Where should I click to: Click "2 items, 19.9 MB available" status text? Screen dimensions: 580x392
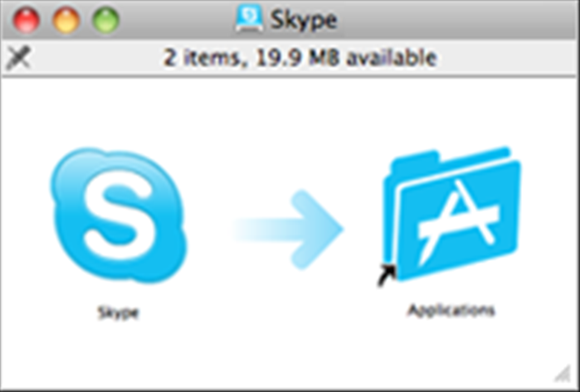(x=300, y=58)
